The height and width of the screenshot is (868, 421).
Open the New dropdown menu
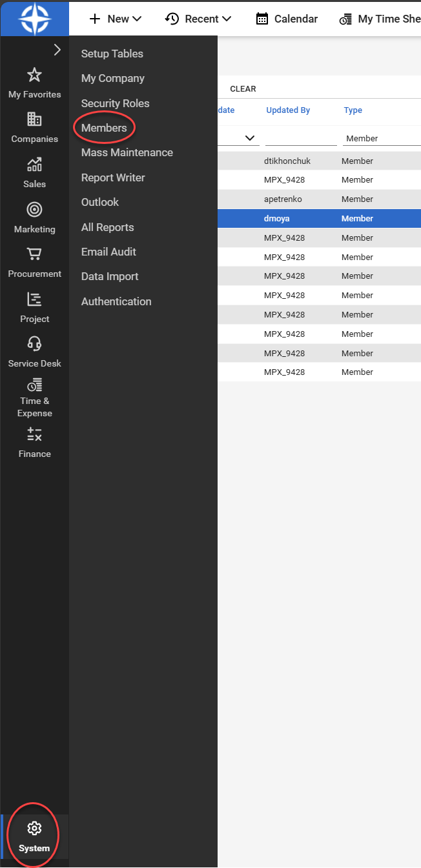point(116,19)
